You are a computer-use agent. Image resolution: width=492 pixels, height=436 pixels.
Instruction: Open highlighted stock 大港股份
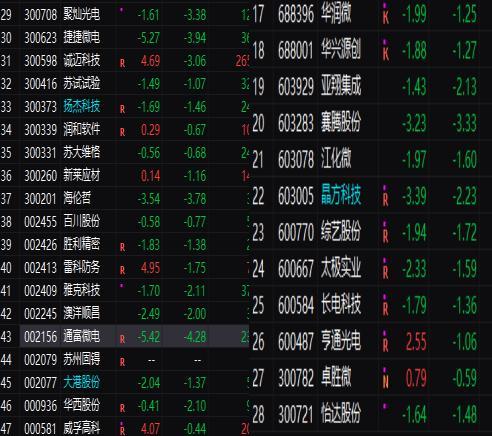82,382
